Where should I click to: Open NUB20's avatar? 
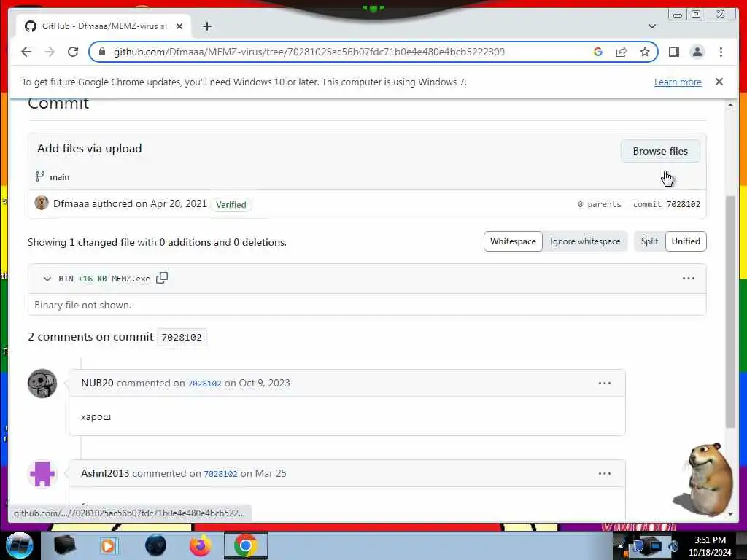(42, 384)
